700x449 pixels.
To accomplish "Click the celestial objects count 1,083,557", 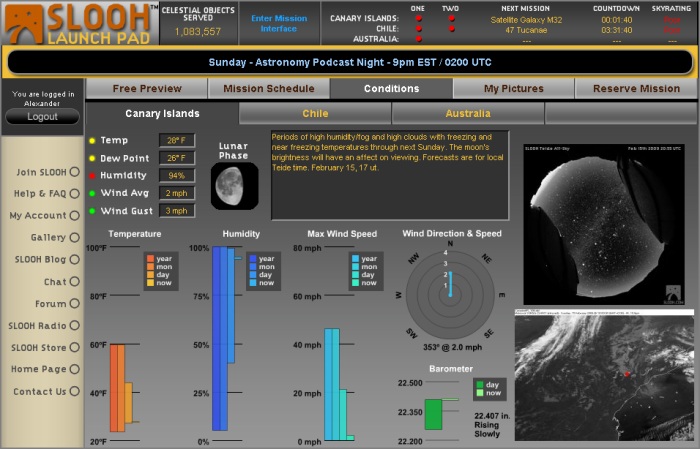I will pos(198,32).
